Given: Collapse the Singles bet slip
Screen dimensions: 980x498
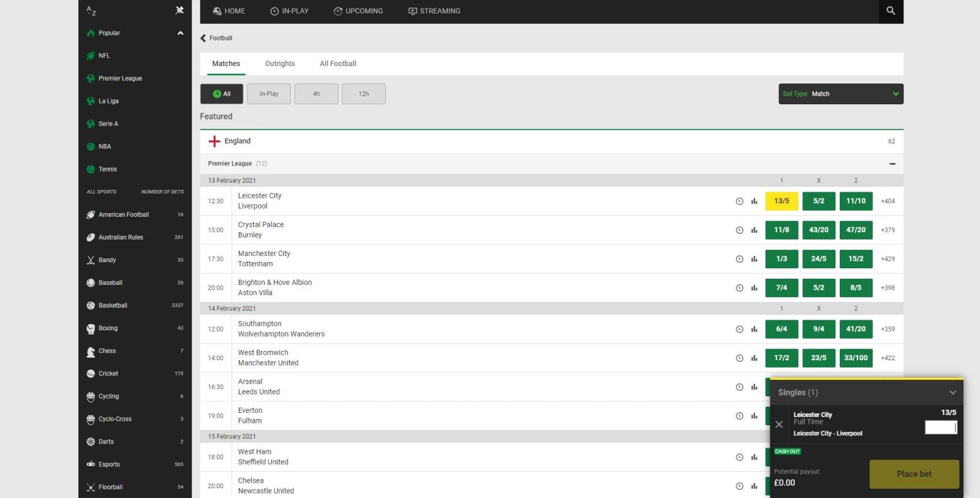Looking at the screenshot, I should click(952, 393).
